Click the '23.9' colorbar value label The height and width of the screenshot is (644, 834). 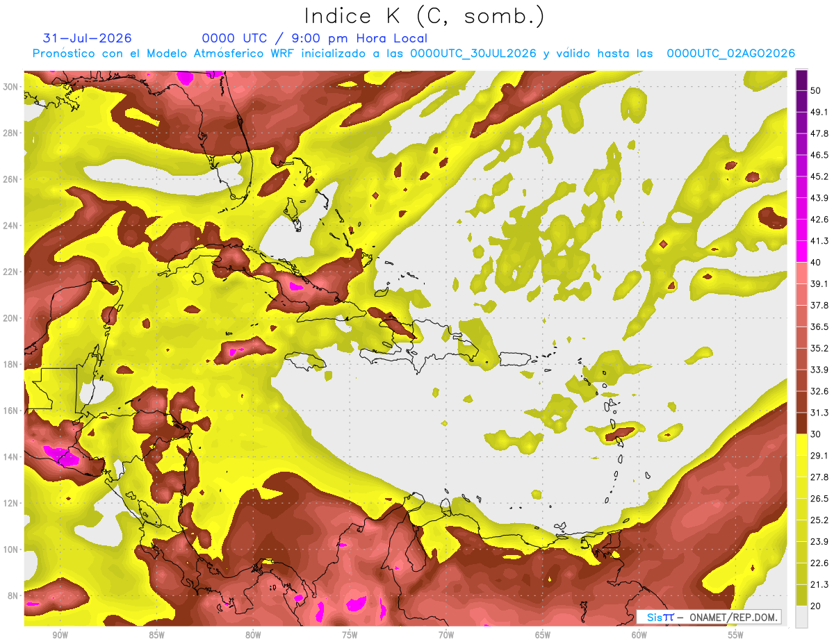819,542
